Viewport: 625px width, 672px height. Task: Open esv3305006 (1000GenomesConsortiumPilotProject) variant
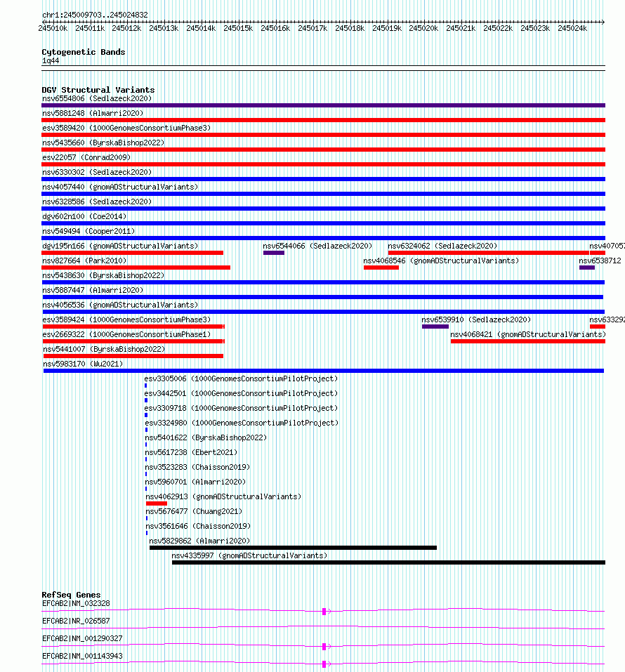[x=241, y=379]
